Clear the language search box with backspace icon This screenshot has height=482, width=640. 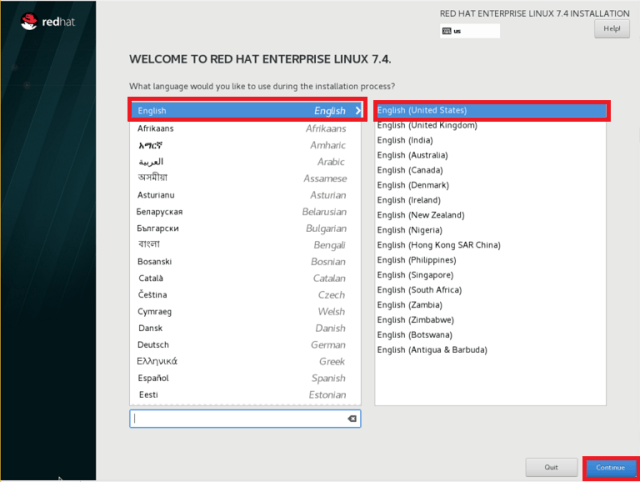[352, 418]
